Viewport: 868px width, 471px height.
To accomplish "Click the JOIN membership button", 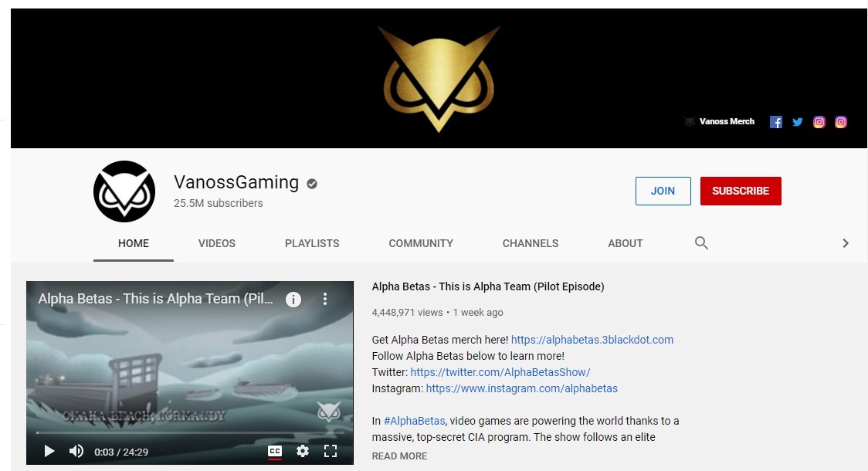I will [x=663, y=191].
